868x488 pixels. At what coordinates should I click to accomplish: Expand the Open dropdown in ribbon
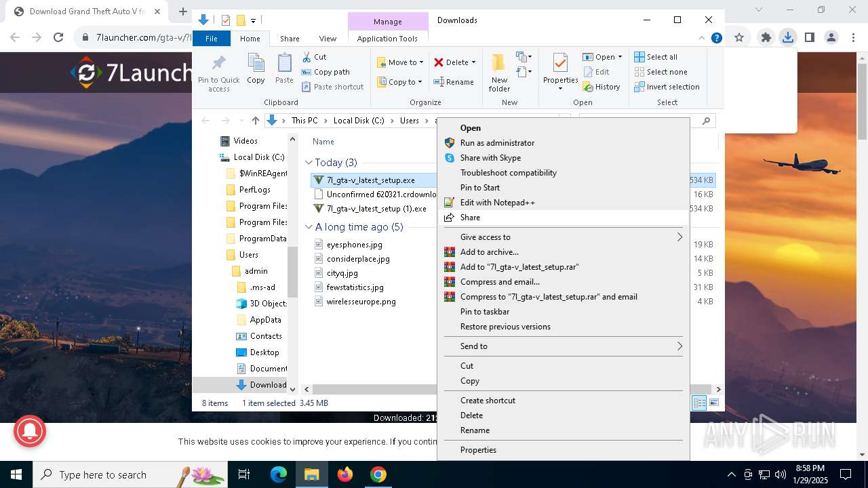(619, 57)
